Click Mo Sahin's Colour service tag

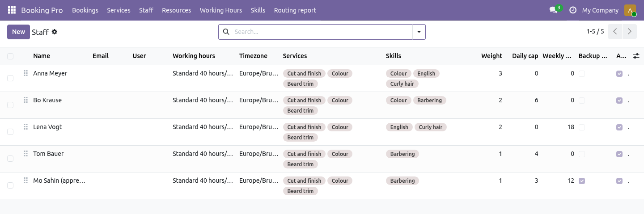pyautogui.click(x=340, y=180)
